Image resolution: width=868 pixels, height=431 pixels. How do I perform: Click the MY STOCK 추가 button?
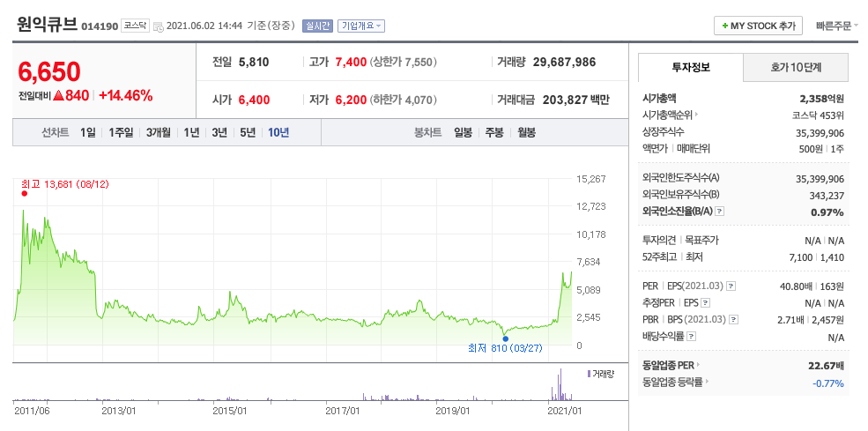pyautogui.click(x=759, y=26)
